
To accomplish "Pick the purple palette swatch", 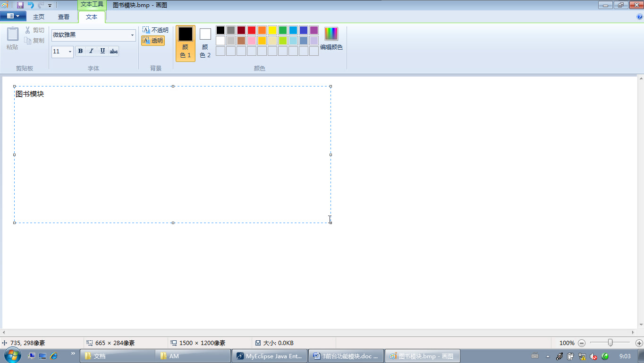I will tap(314, 30).
